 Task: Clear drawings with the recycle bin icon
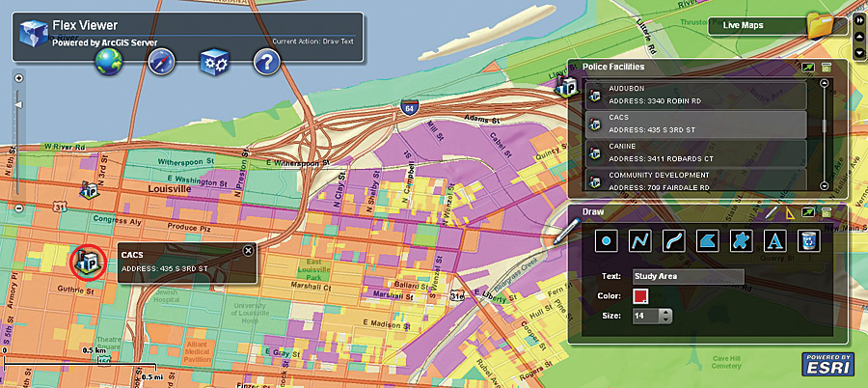click(809, 240)
